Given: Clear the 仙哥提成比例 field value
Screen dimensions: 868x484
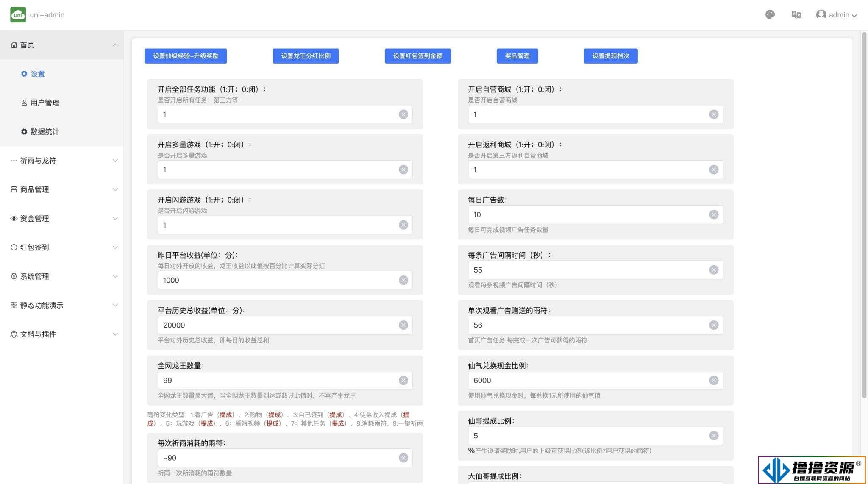Looking at the screenshot, I should 714,436.
